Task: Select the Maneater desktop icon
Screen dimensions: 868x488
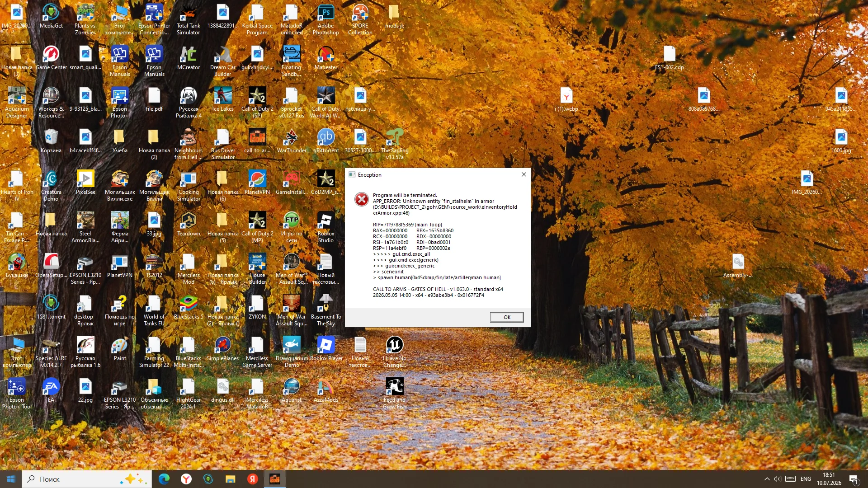Action: click(x=326, y=58)
